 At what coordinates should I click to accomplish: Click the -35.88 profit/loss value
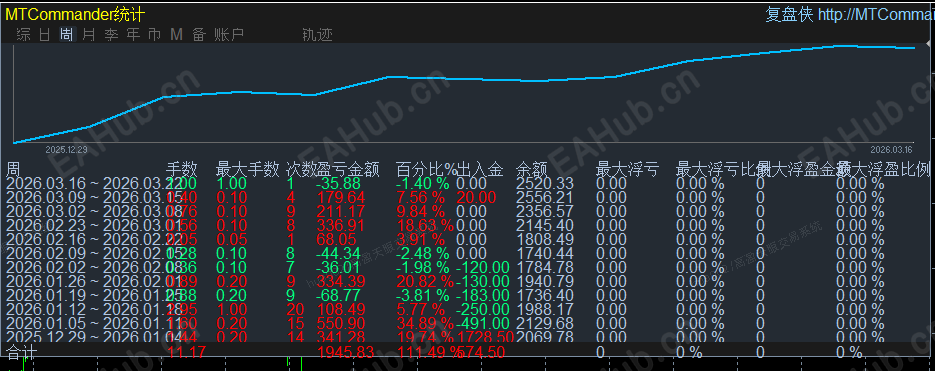pyautogui.click(x=338, y=183)
